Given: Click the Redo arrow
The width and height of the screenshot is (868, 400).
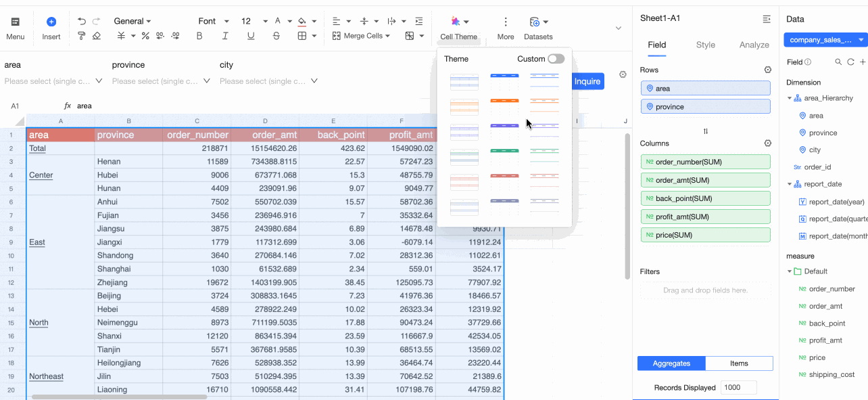Looking at the screenshot, I should click(96, 21).
